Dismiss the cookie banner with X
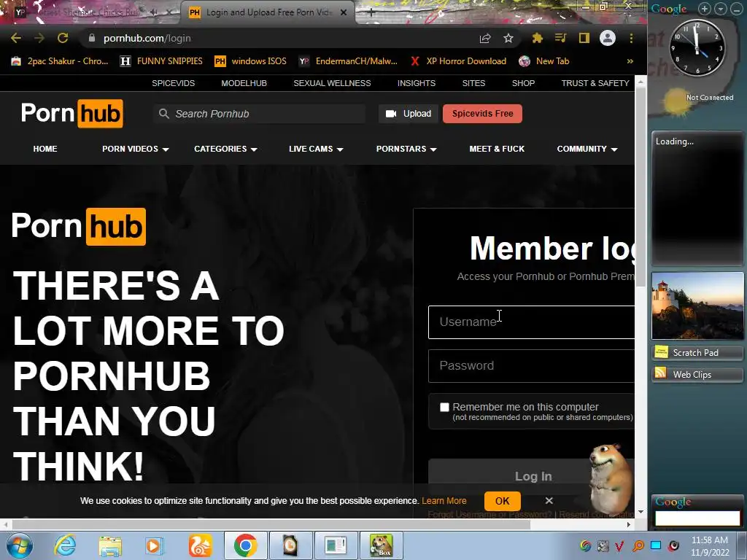This screenshot has height=560, width=747. 549,501
